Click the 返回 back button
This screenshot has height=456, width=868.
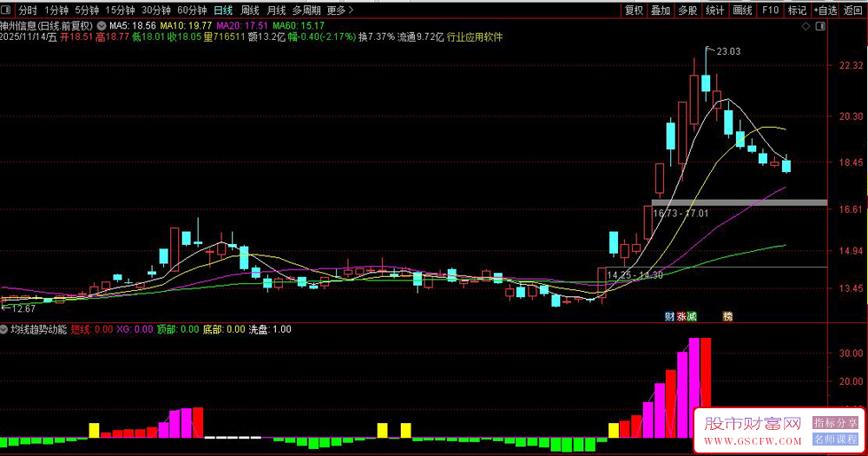(x=853, y=10)
